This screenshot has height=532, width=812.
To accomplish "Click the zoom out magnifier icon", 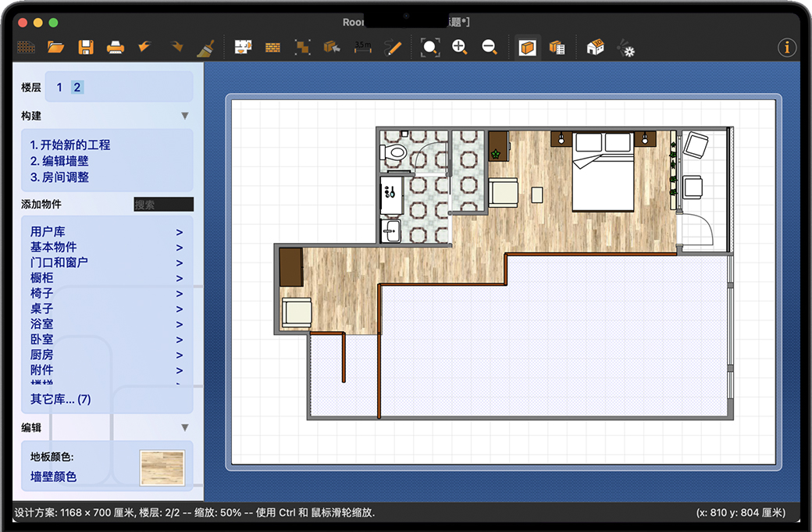I will (489, 48).
